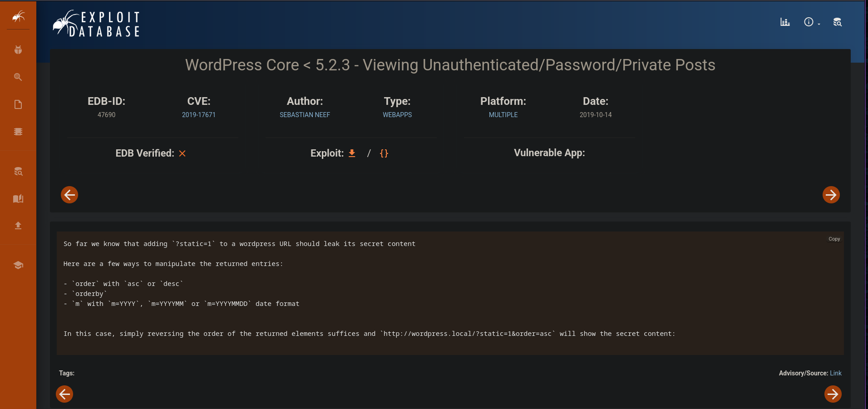Go to previous exploit using upper left arrow
868x409 pixels.
coord(69,195)
